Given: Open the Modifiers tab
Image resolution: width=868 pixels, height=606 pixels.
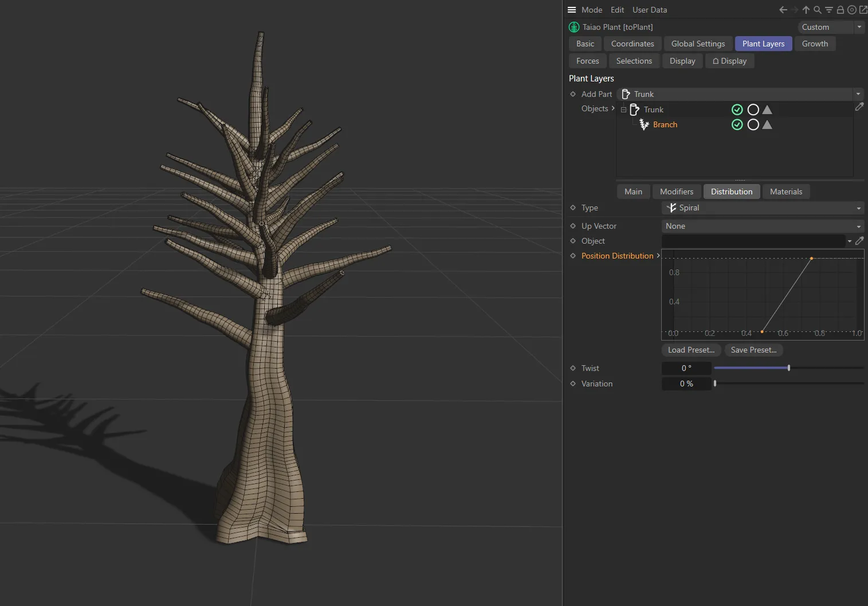Looking at the screenshot, I should 677,191.
